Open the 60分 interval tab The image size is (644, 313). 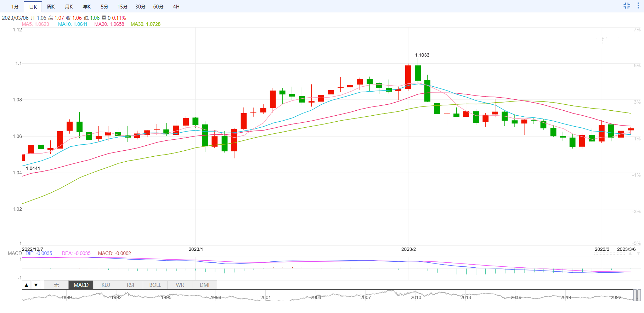[x=158, y=7]
